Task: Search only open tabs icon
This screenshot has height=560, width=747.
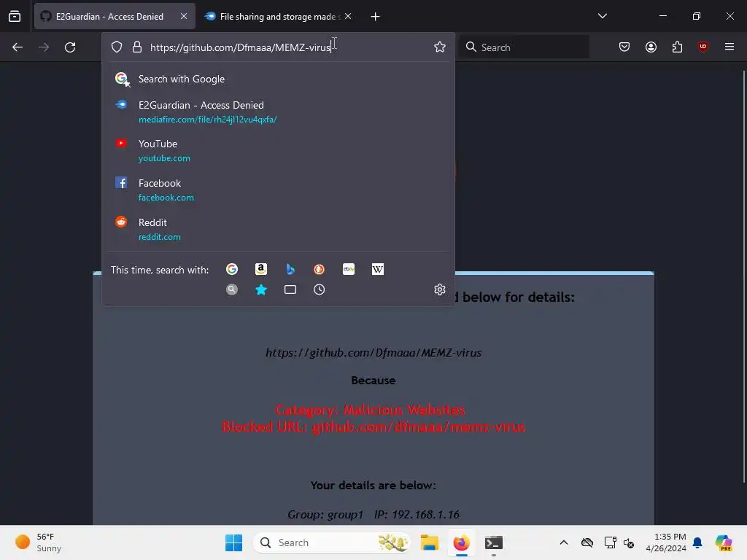Action: pyautogui.click(x=290, y=289)
